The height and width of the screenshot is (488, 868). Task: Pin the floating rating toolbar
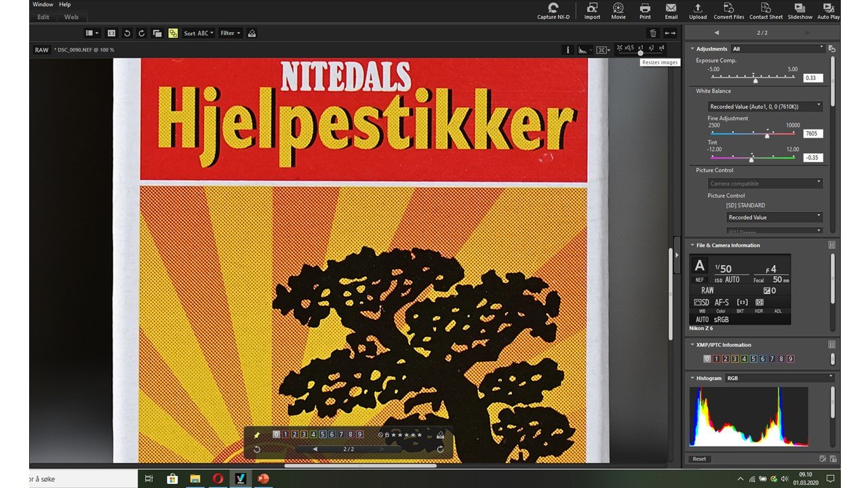point(257,434)
